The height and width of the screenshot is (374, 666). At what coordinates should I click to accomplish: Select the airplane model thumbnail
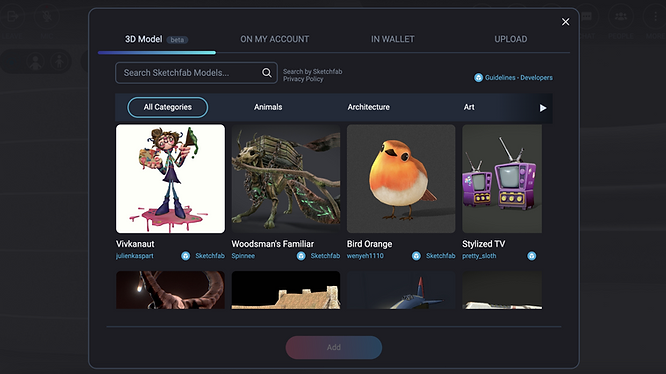pyautogui.click(x=401, y=290)
